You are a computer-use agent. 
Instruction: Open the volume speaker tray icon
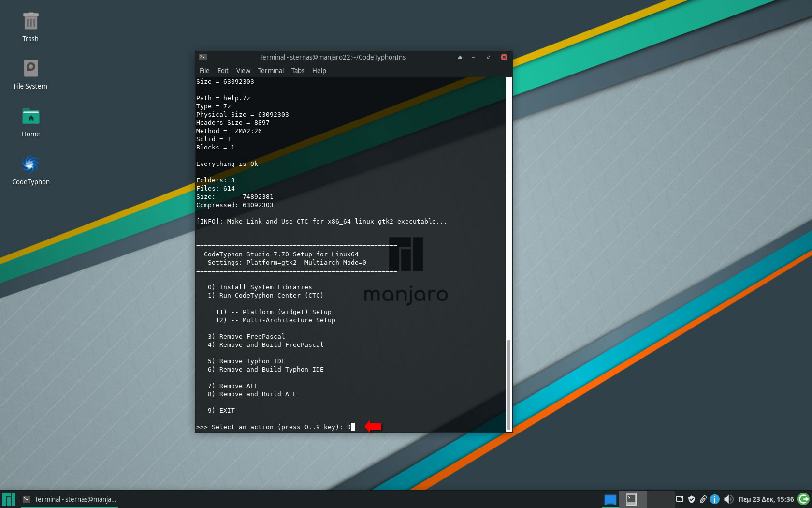point(728,499)
